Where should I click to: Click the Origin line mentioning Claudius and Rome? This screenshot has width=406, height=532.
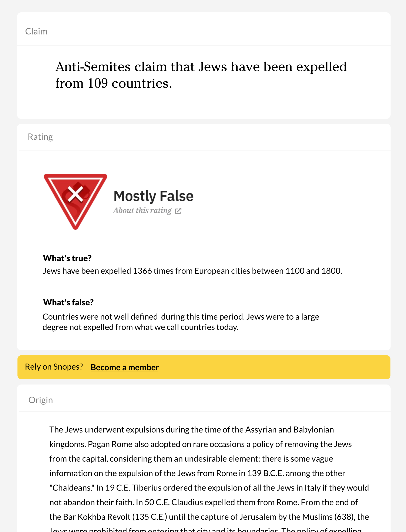coord(204,502)
